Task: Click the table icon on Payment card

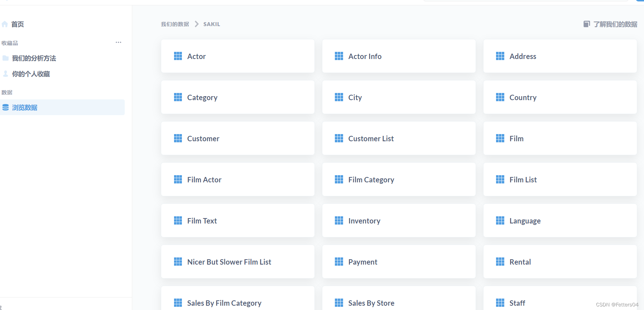Action: point(339,262)
